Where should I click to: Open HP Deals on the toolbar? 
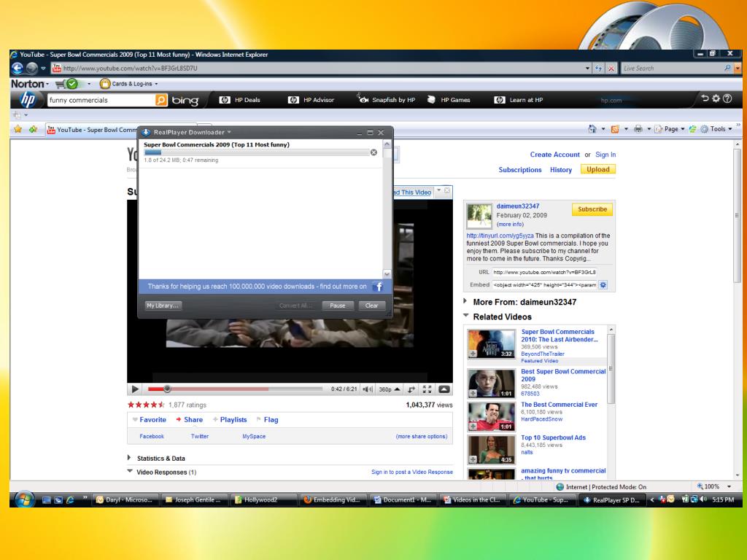240,100
